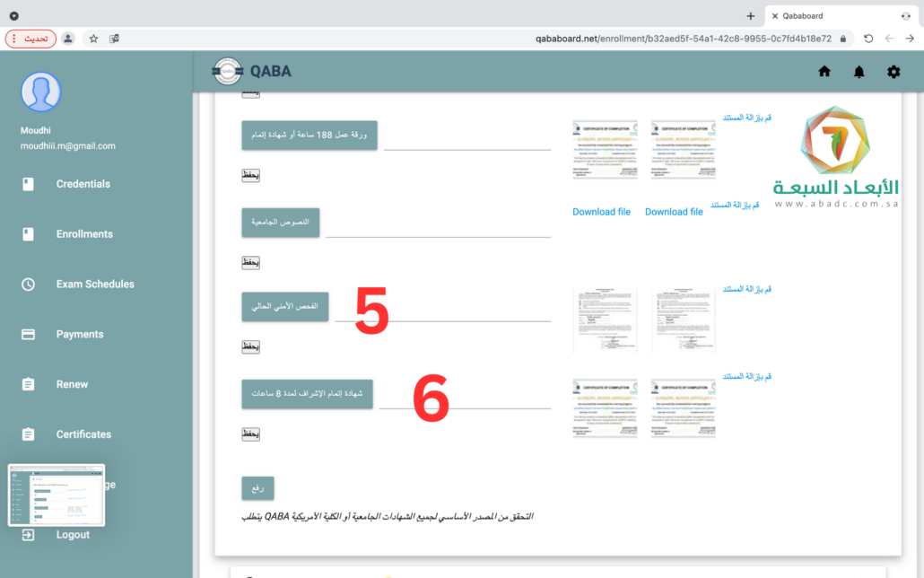Open Exam Schedules page
924x578 pixels.
95,285
